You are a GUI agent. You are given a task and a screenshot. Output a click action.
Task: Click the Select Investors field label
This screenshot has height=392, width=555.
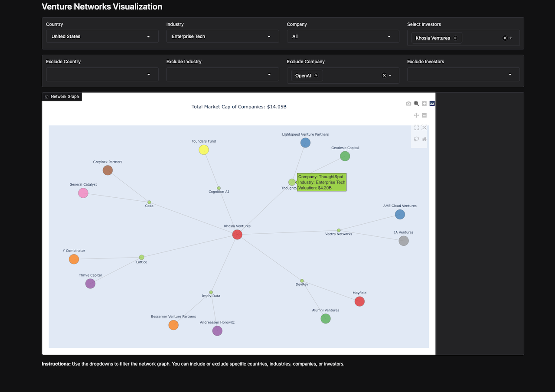tap(424, 24)
